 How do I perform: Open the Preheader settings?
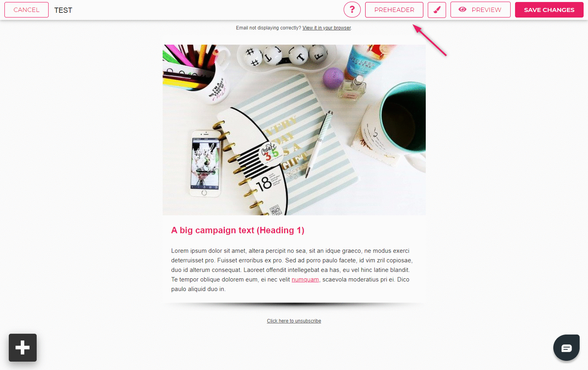[394, 10]
